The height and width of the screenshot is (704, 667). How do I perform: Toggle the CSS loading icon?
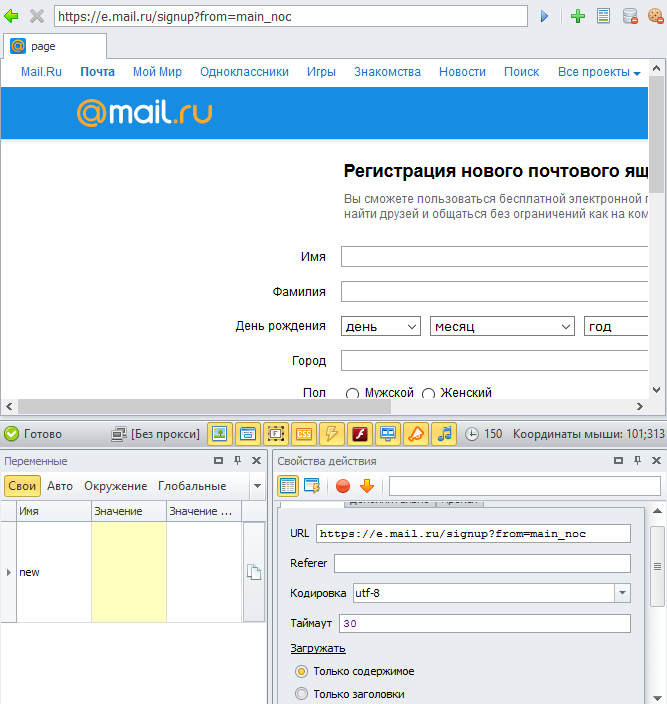(304, 434)
